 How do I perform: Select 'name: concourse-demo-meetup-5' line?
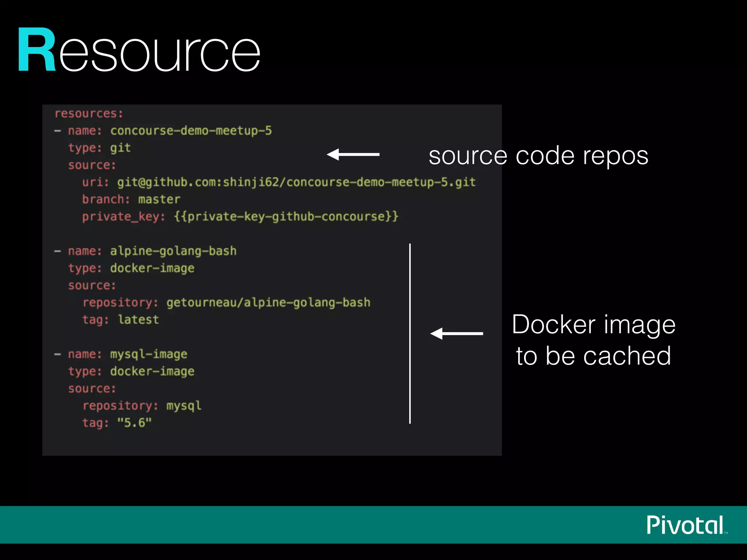(x=163, y=131)
